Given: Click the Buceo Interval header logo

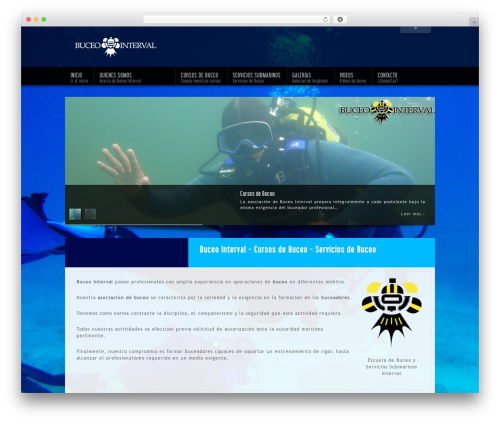Looking at the screenshot, I should coord(115,46).
